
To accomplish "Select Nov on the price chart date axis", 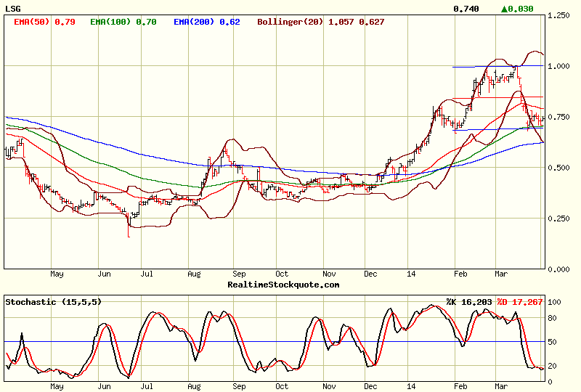I will [x=329, y=274].
